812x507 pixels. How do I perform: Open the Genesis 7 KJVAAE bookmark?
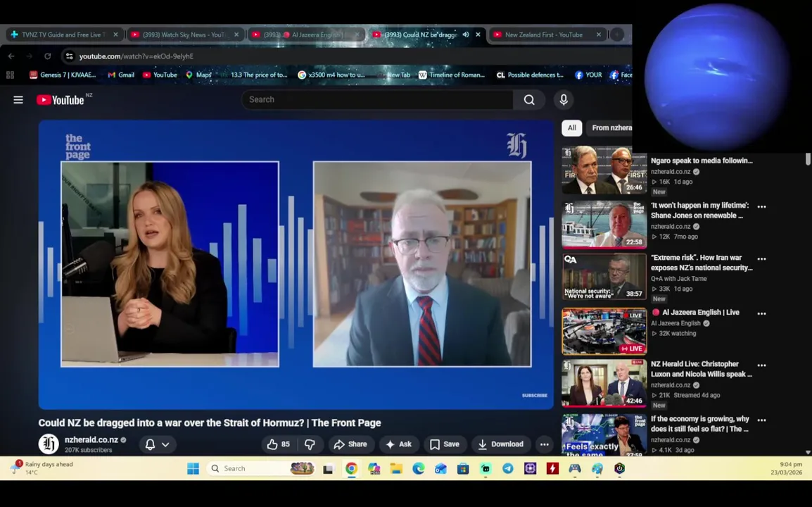click(x=63, y=75)
